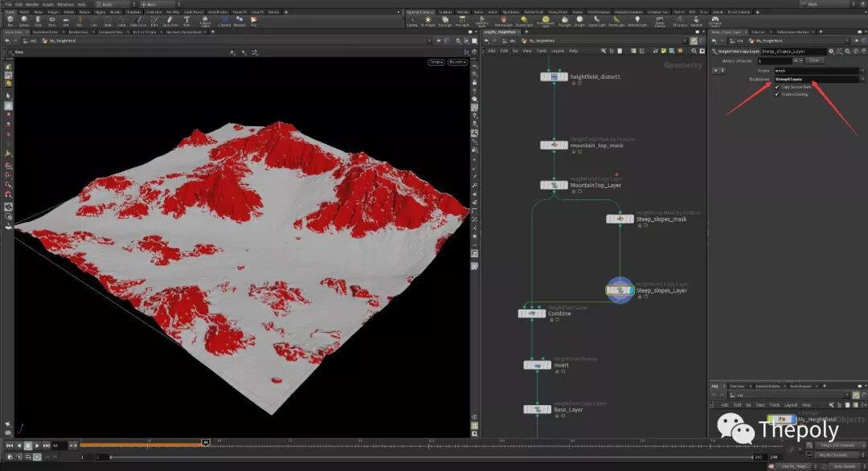
Task: Toggle display flag on Steep_slopes_Layer node
Action: point(633,290)
